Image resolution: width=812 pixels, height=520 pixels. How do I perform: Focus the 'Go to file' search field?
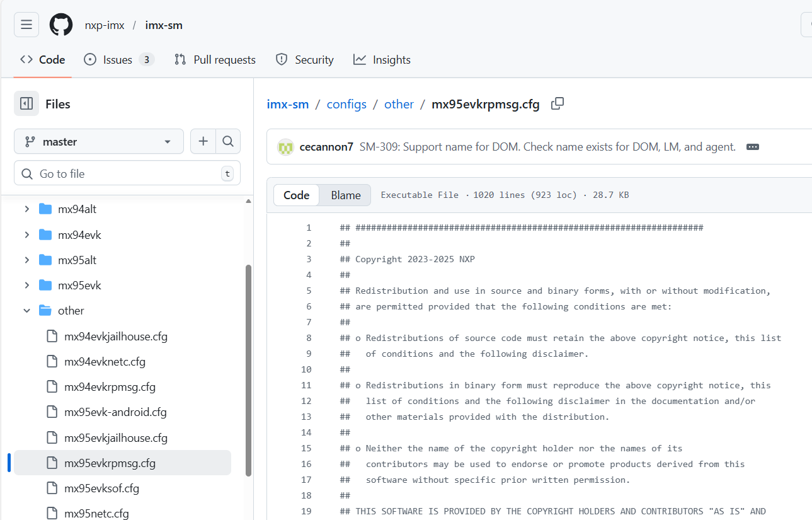127,173
